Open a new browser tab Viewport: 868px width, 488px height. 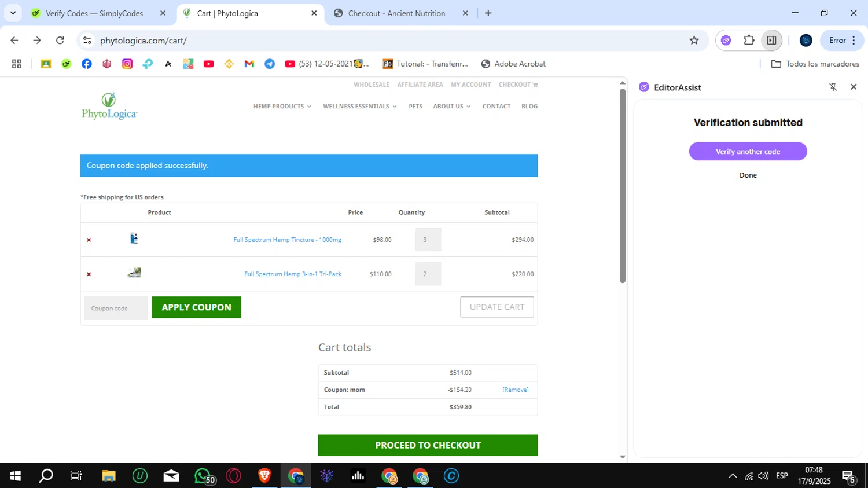488,13
